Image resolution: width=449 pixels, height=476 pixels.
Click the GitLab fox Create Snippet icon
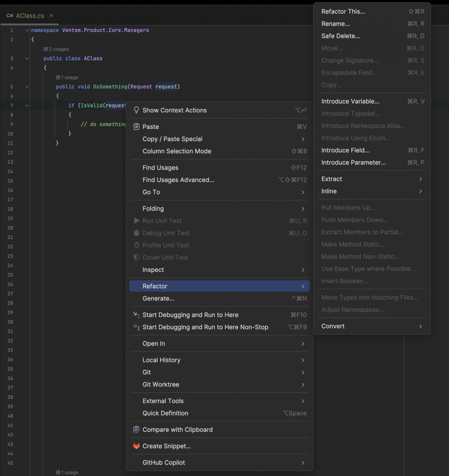click(x=136, y=446)
